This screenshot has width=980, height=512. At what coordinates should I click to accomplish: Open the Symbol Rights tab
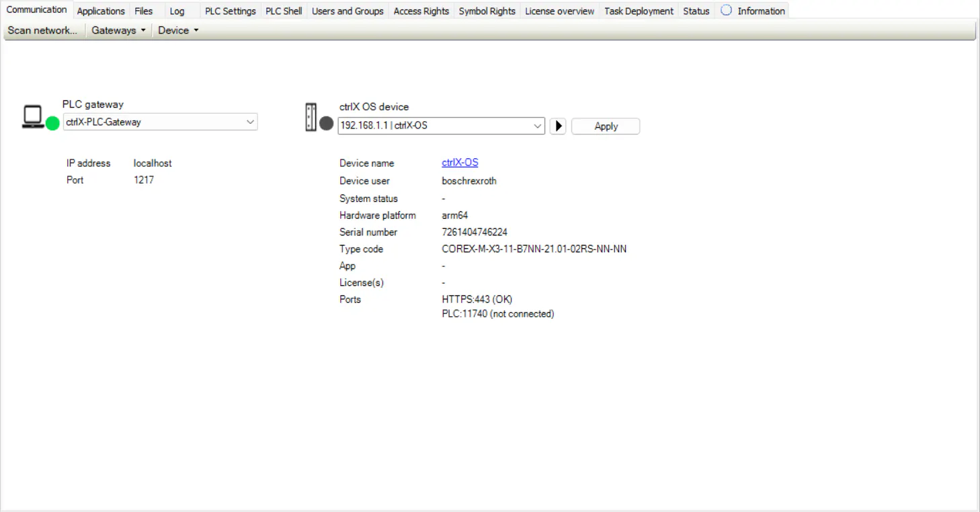click(487, 11)
